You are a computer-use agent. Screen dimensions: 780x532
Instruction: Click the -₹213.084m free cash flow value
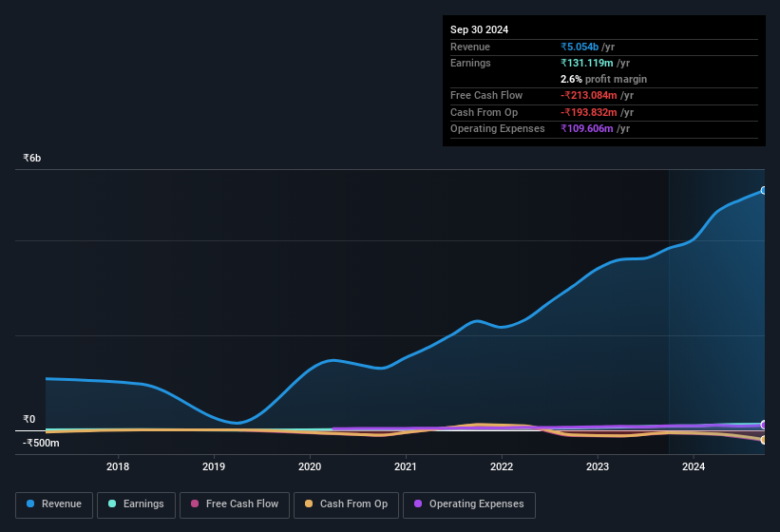pyautogui.click(x=588, y=95)
